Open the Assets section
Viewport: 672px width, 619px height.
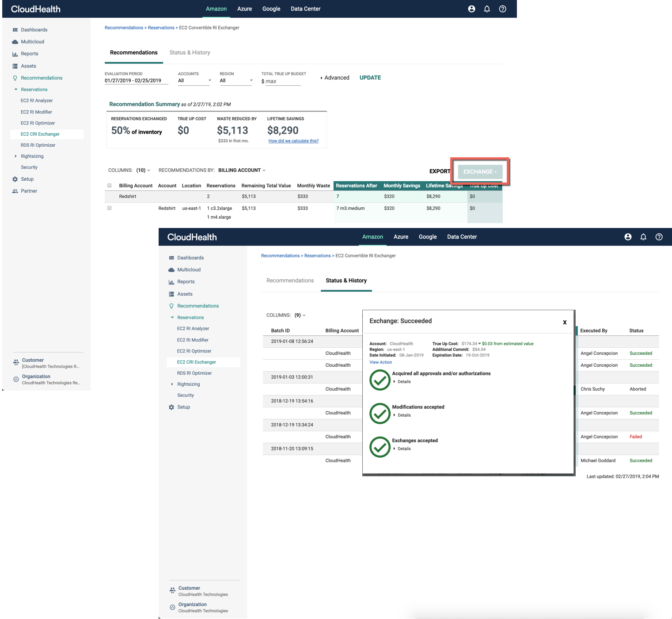click(27, 66)
